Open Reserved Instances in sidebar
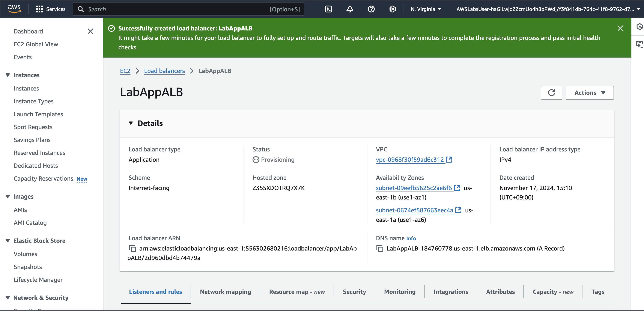 [39, 153]
